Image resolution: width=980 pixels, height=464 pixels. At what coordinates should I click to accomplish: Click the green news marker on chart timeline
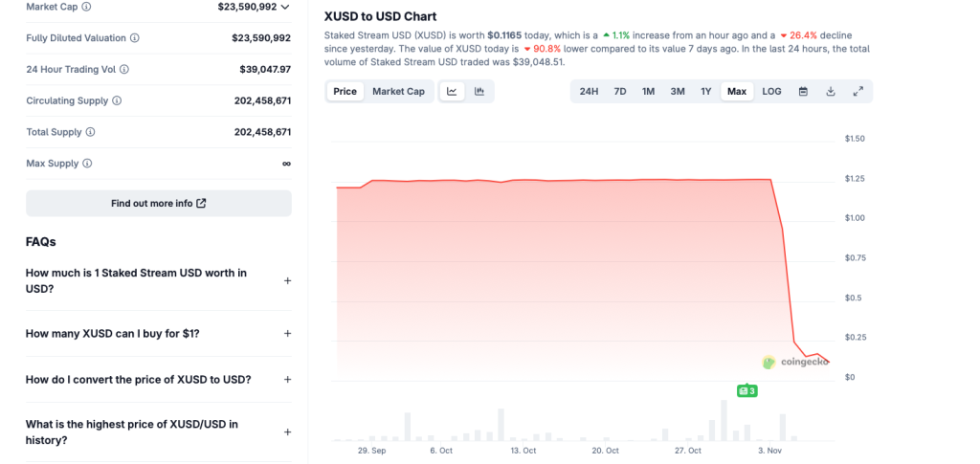[746, 390]
